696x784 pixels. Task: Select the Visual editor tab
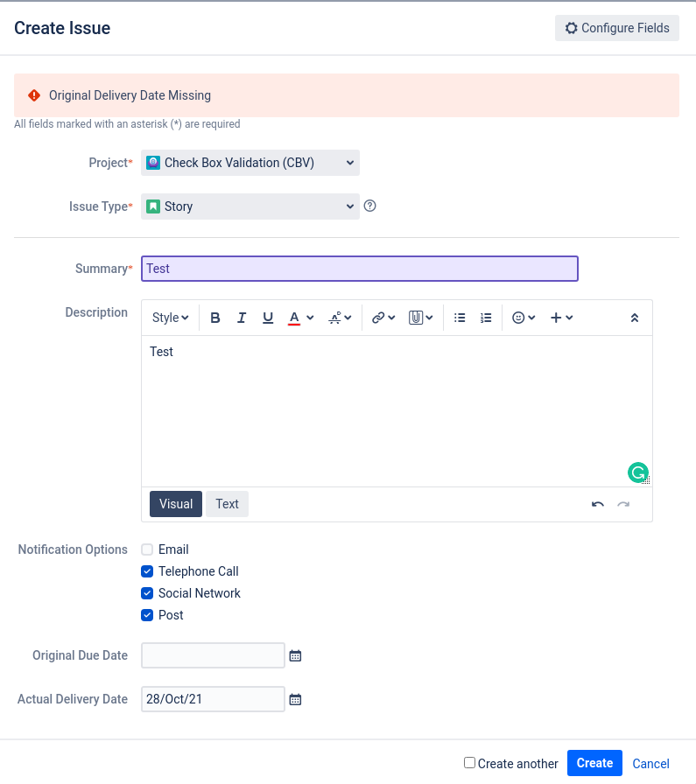[x=176, y=504]
